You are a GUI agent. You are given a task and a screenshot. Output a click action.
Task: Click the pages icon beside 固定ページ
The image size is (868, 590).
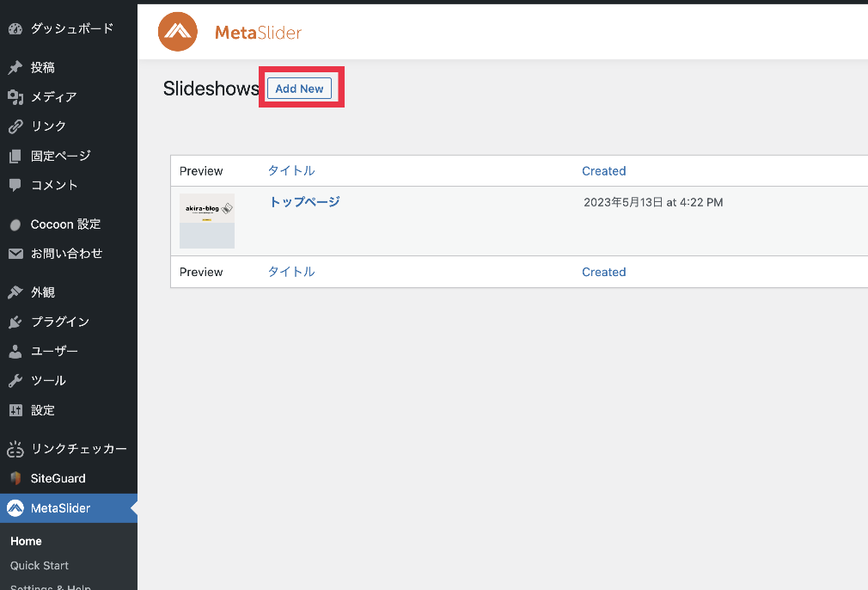tap(15, 157)
